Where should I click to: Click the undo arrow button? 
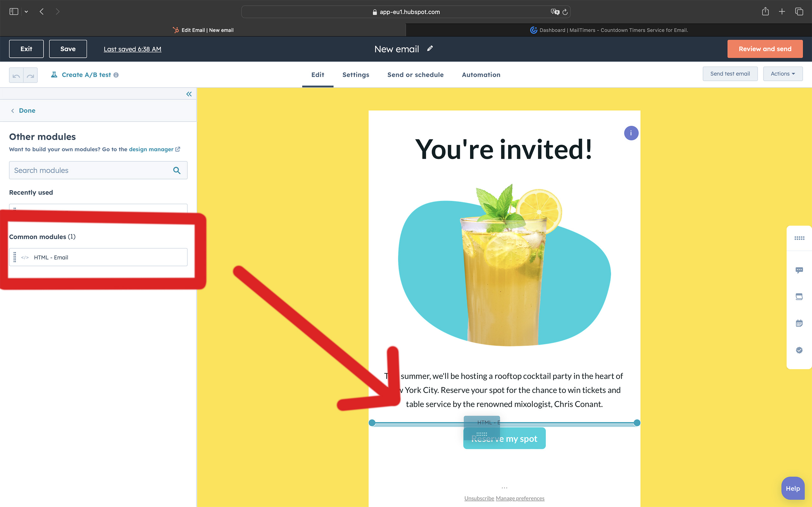coord(16,75)
